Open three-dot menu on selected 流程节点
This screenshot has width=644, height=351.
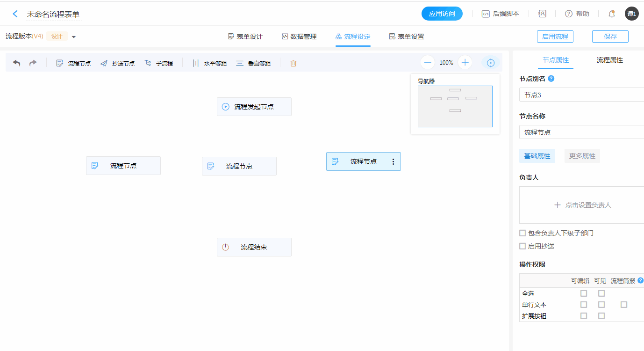click(x=393, y=161)
